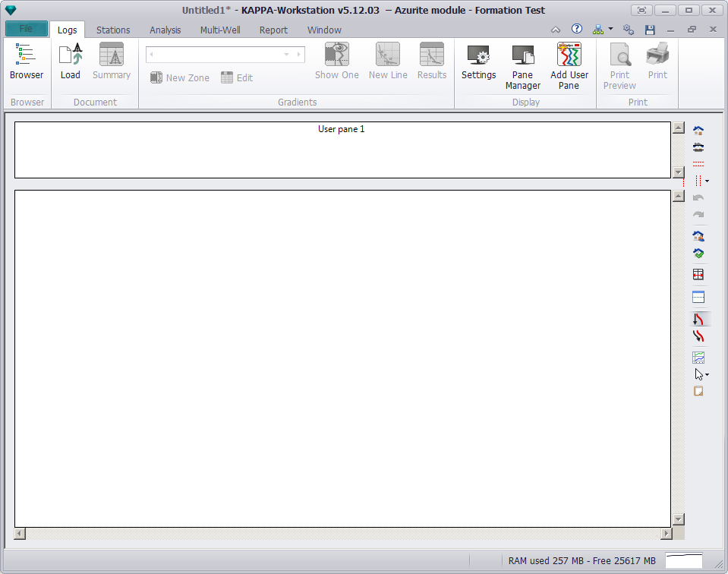The height and width of the screenshot is (574, 728).
Task: Click the redo arrow in the side toolbar
Action: pyautogui.click(x=698, y=215)
